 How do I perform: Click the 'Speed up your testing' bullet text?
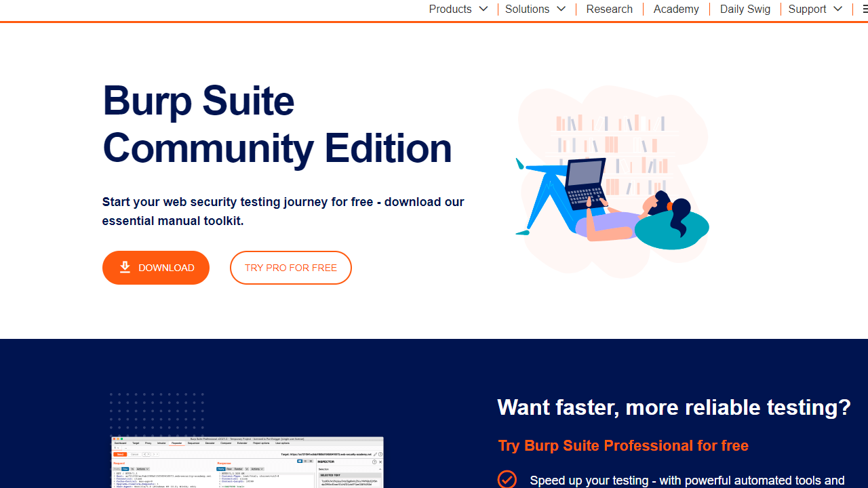tap(687, 480)
